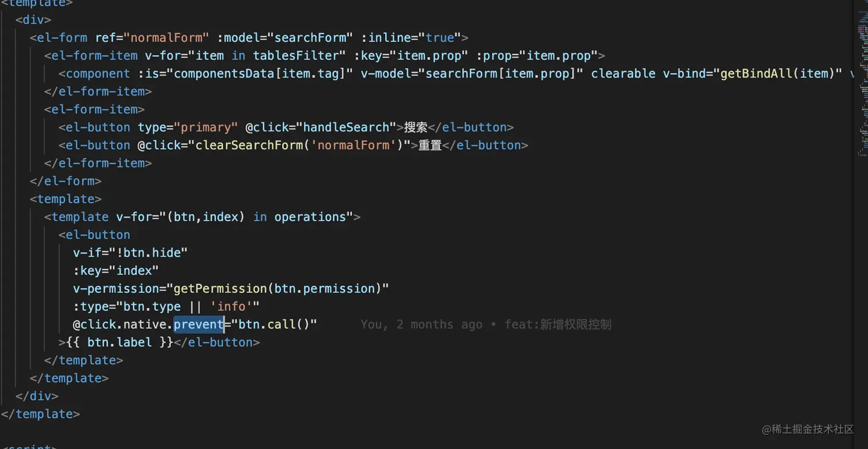Click the highlighted word "prevent"
This screenshot has width=868, height=449.
pyautogui.click(x=199, y=324)
